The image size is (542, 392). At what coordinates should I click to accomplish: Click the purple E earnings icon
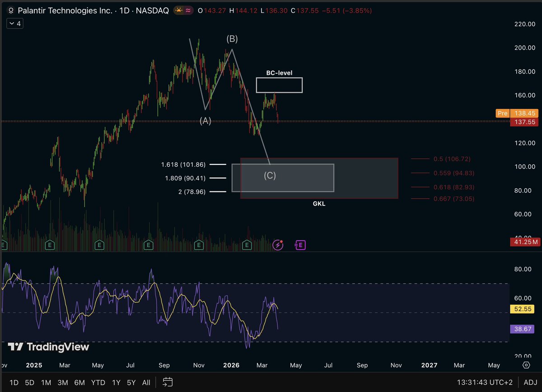click(300, 244)
